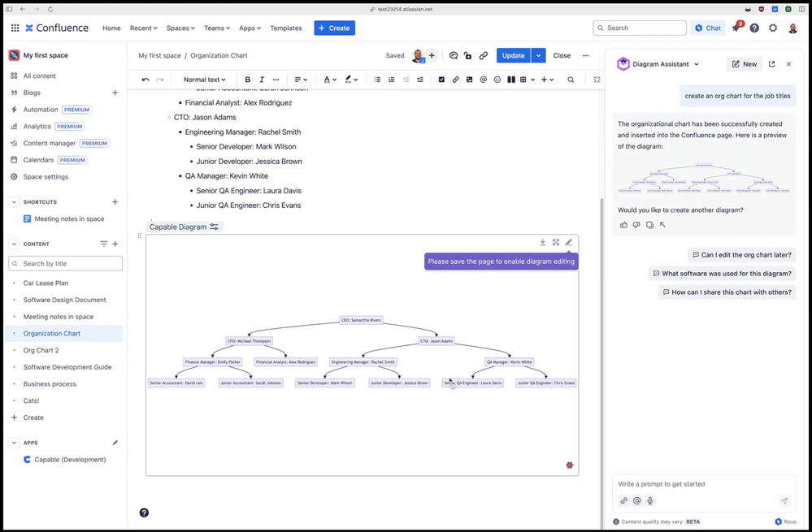Open Capable Diagram macro settings sliders
This screenshot has height=532, width=812.
pos(214,227)
